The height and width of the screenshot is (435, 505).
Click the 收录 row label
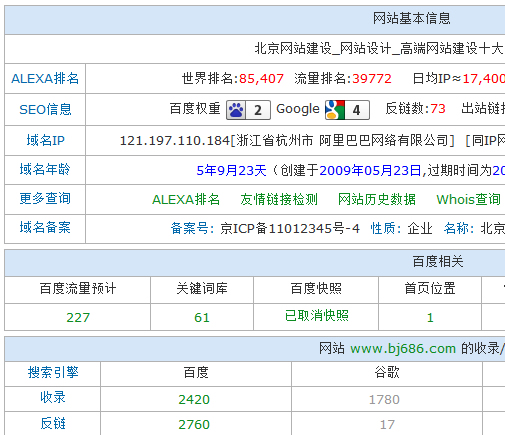point(53,397)
